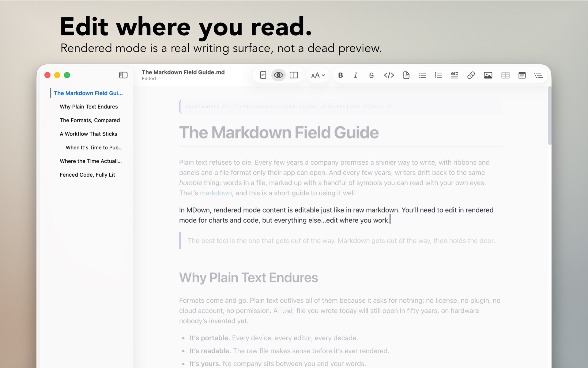Switch to raw markdown source view

263,75
